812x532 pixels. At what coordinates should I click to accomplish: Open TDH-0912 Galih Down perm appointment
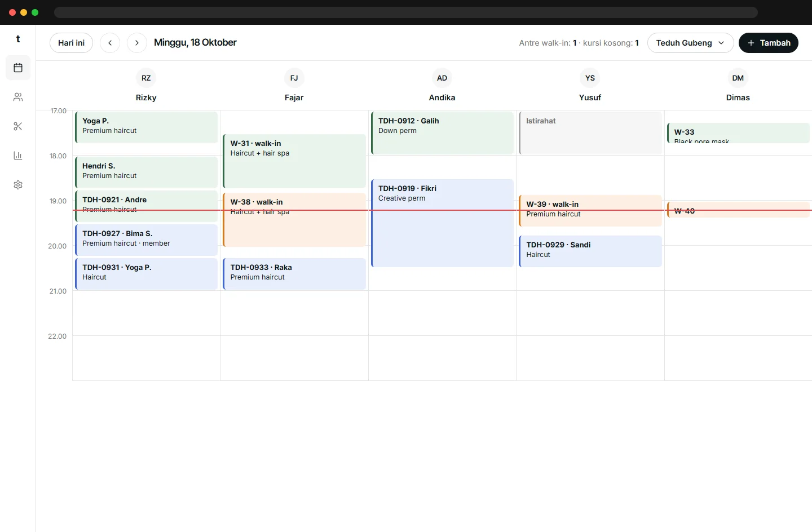point(442,133)
